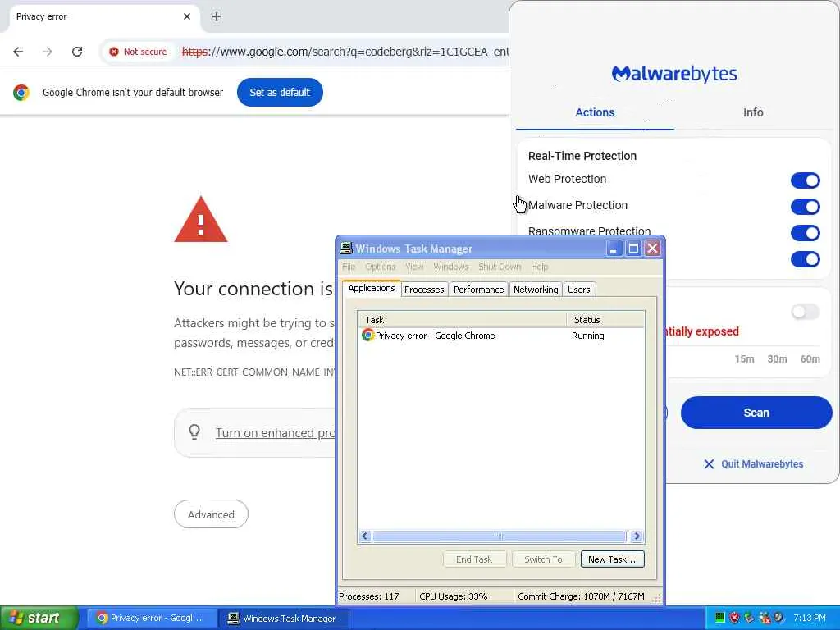
Task: Switch to the Performance tab
Action: coord(478,290)
